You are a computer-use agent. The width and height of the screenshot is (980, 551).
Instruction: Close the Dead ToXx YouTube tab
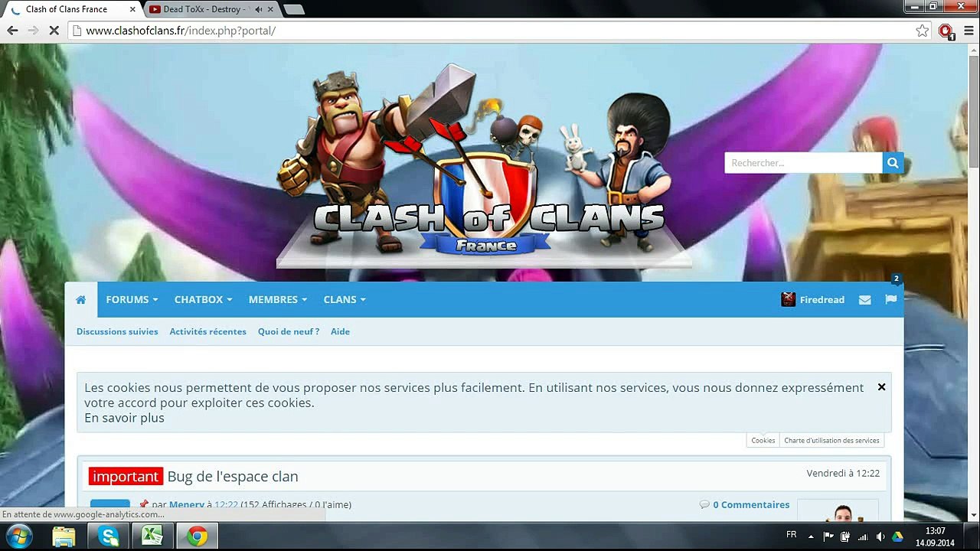pyautogui.click(x=270, y=9)
